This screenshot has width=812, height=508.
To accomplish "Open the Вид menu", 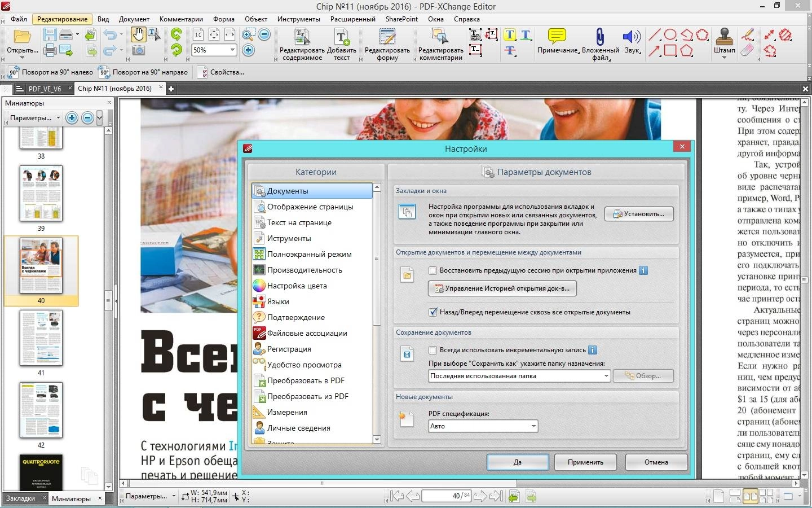I will click(103, 19).
